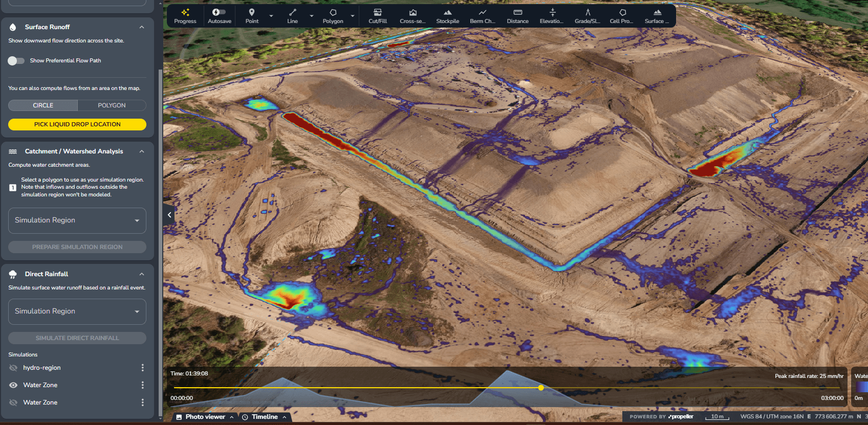Open options menu for hydro-region simulation
The image size is (868, 425).
(142, 368)
